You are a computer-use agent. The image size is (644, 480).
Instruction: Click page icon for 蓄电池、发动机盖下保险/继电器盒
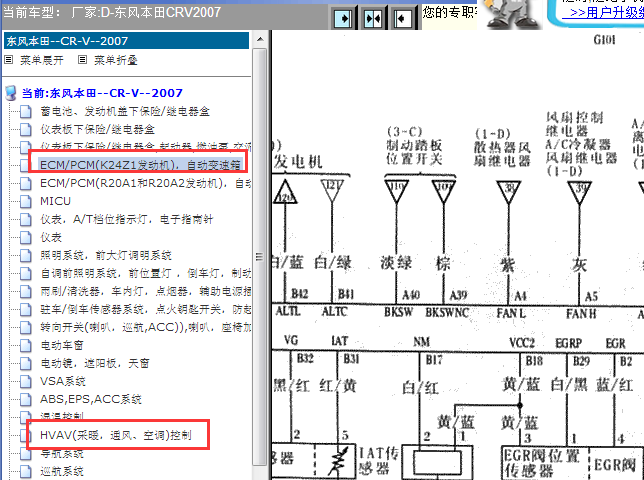click(25, 111)
